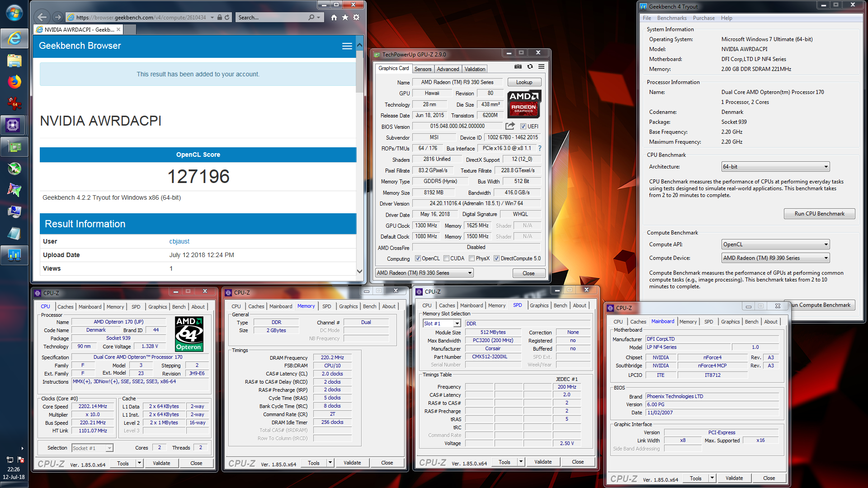Show hidden system tray icons arrow
868x488 pixels.
(x=22, y=448)
